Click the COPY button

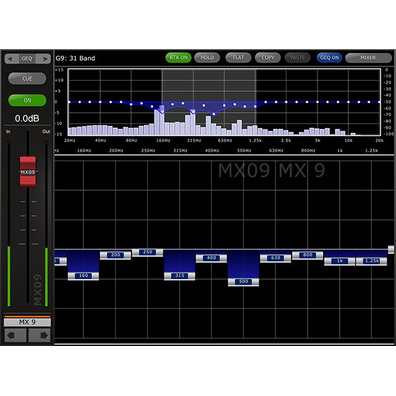click(x=268, y=58)
